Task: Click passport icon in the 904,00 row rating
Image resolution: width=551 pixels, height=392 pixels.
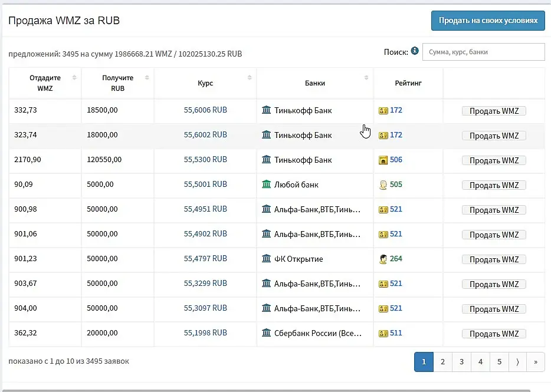Action: coord(383,309)
